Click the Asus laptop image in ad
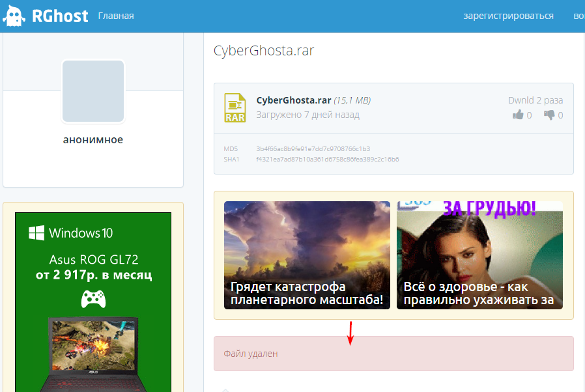585x392 pixels. point(93,352)
